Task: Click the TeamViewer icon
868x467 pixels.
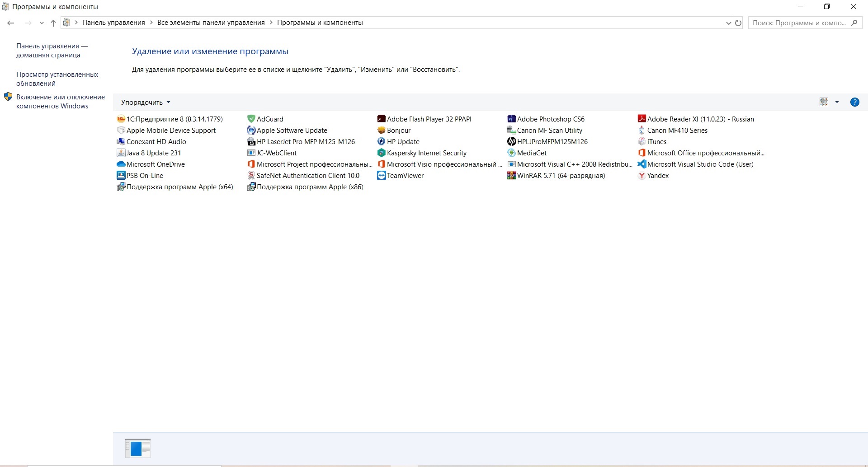Action: point(381,176)
